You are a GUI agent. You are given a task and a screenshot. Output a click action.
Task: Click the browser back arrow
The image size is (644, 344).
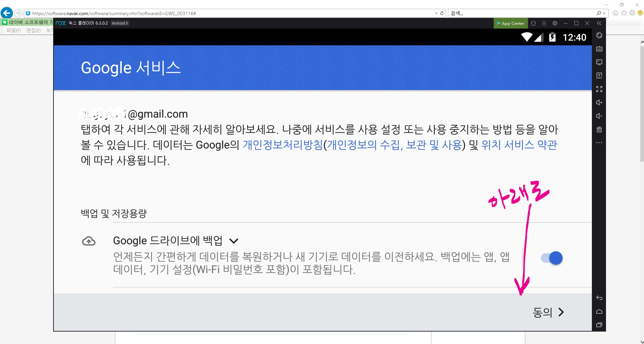click(7, 13)
